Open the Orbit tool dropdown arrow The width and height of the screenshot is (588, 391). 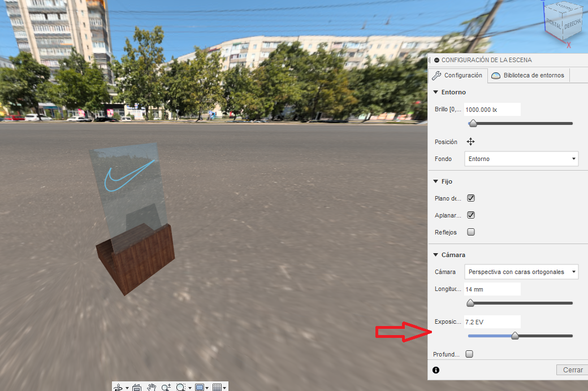[x=127, y=388]
